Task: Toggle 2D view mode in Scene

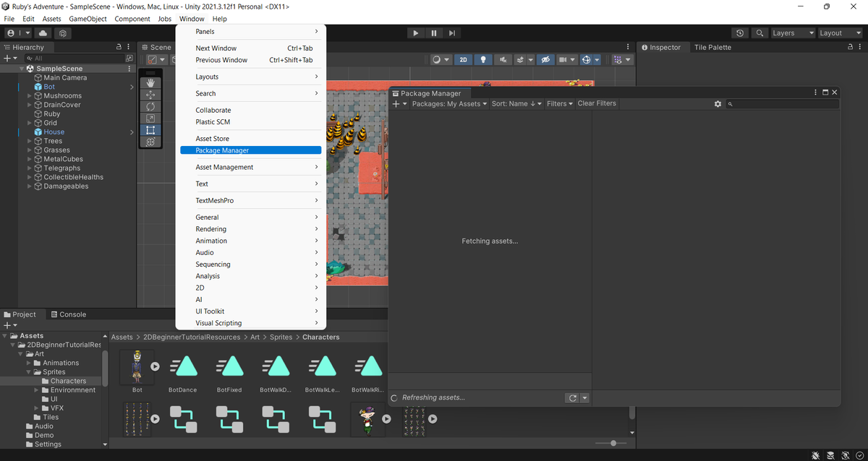Action: coord(463,60)
